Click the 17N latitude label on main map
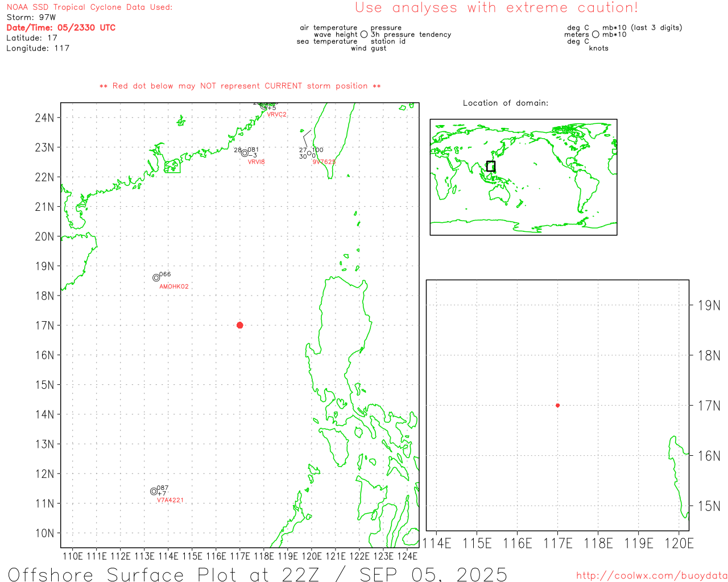Image resolution: width=728 pixels, height=582 pixels. (x=44, y=326)
